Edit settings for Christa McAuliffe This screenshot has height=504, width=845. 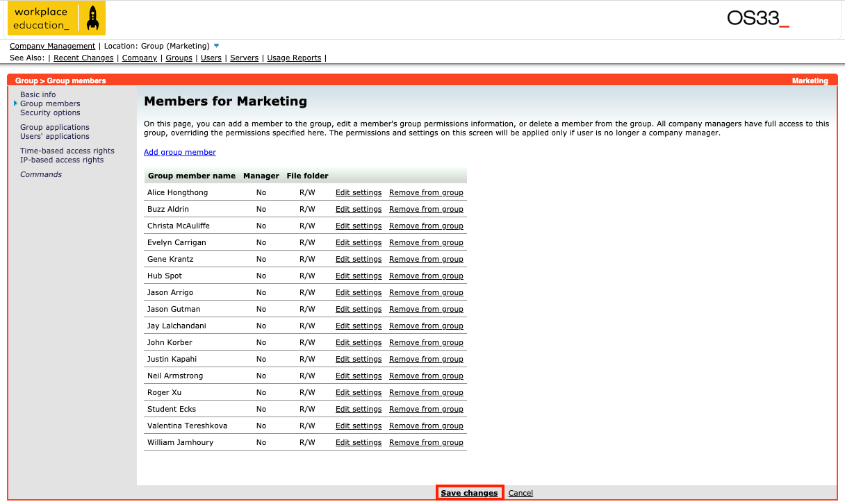[x=359, y=226]
